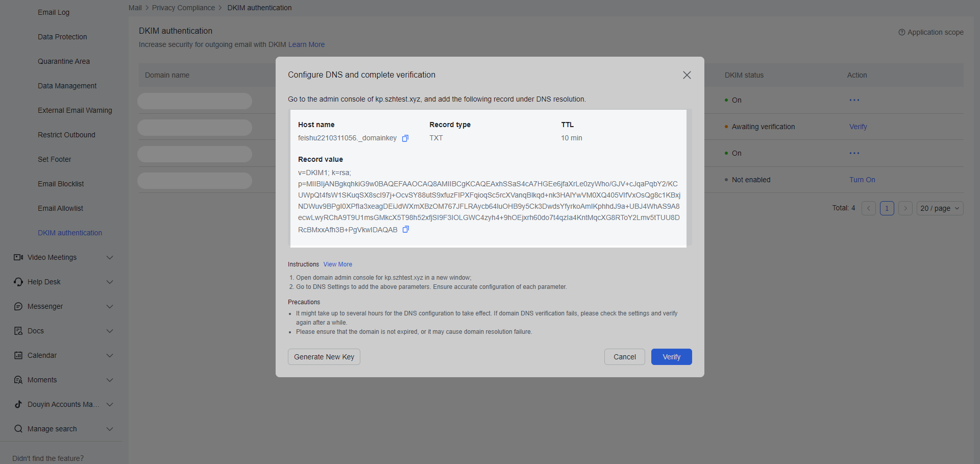Click the Help Desk headset icon
Viewport: 980px width, 464px height.
(x=18, y=282)
